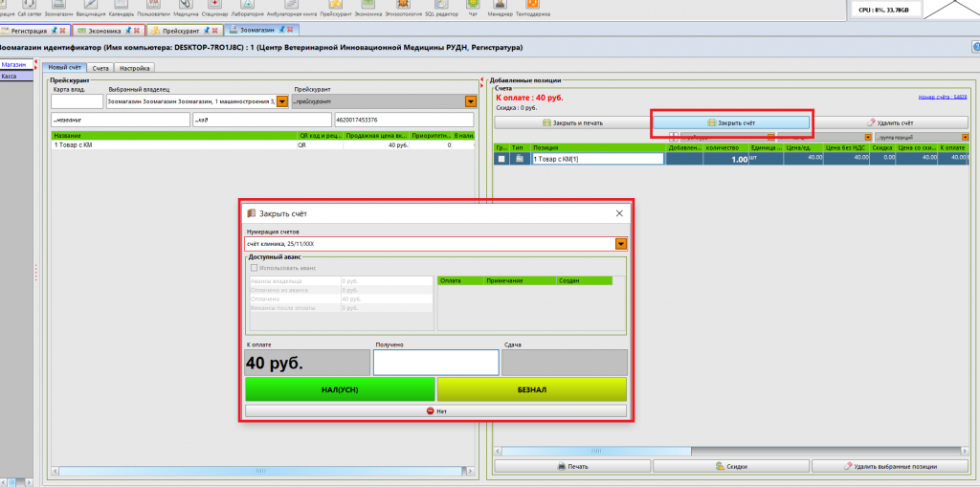Open the Чат toolbar icon

click(472, 10)
